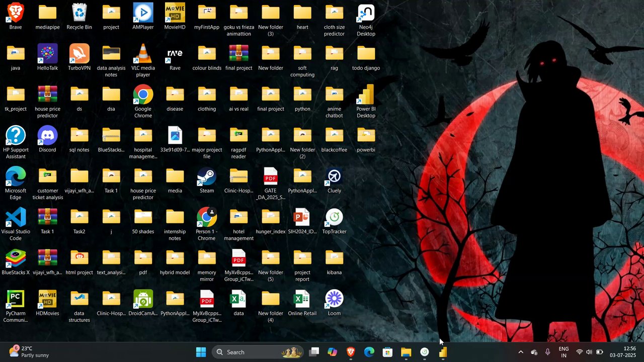The height and width of the screenshot is (362, 644).
Task: Open Microsoft Edge desktop shortcut
Action: point(16,183)
